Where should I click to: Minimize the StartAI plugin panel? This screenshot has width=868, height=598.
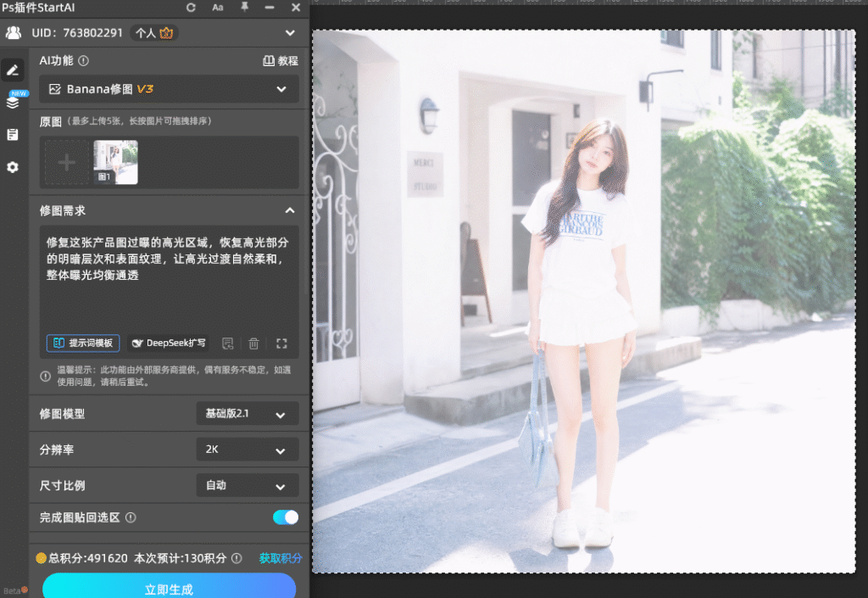point(270,8)
